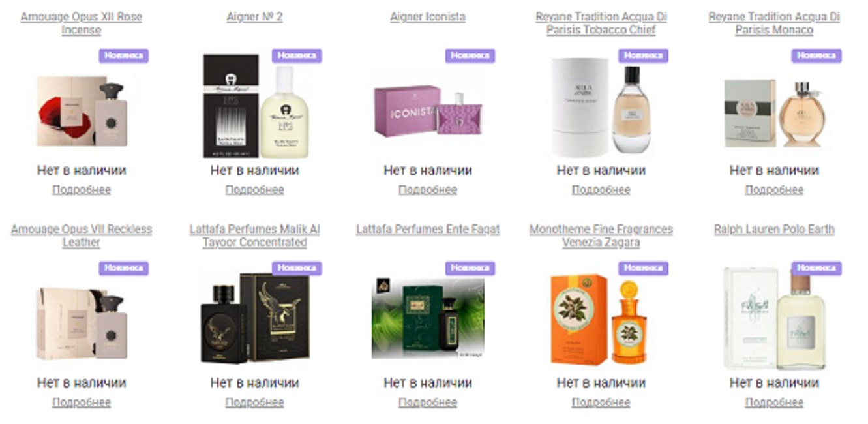
Task: Open the Amouage Opus XII Rose Incense title link
Action: coord(81,23)
